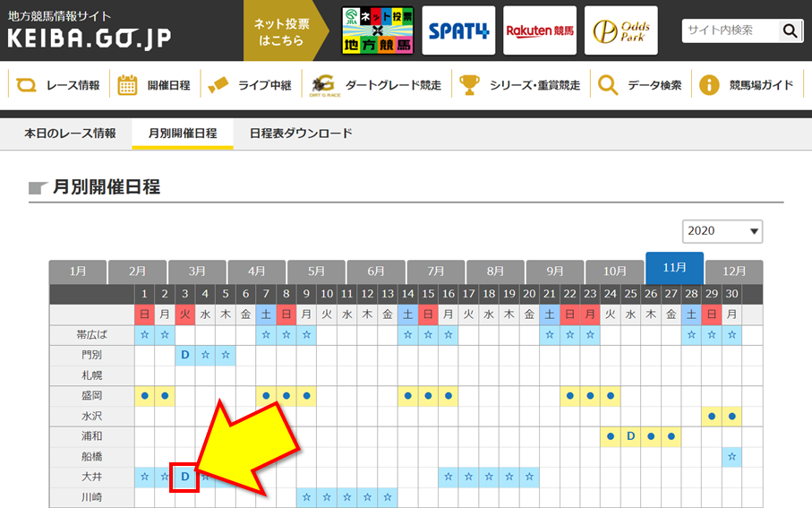Screen dimensions: 812x508
Task: Select the 10月 month tab
Action: (615, 271)
